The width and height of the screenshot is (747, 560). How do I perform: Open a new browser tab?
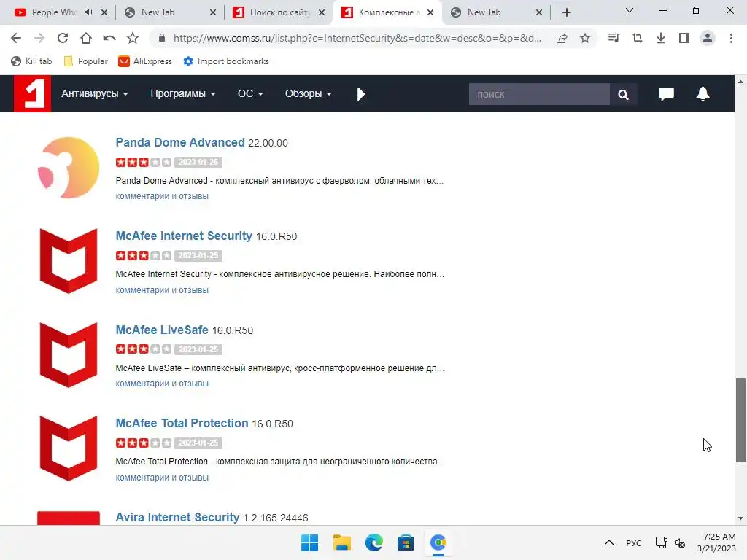[566, 12]
